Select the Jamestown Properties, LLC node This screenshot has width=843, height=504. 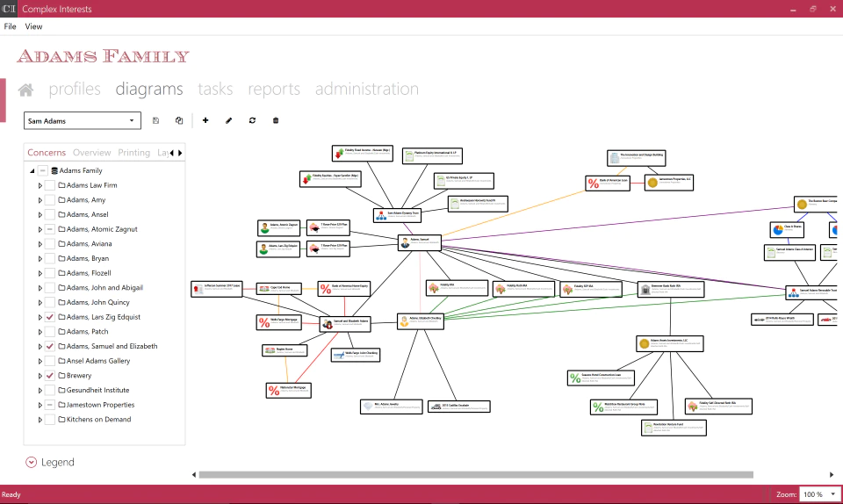tap(669, 183)
